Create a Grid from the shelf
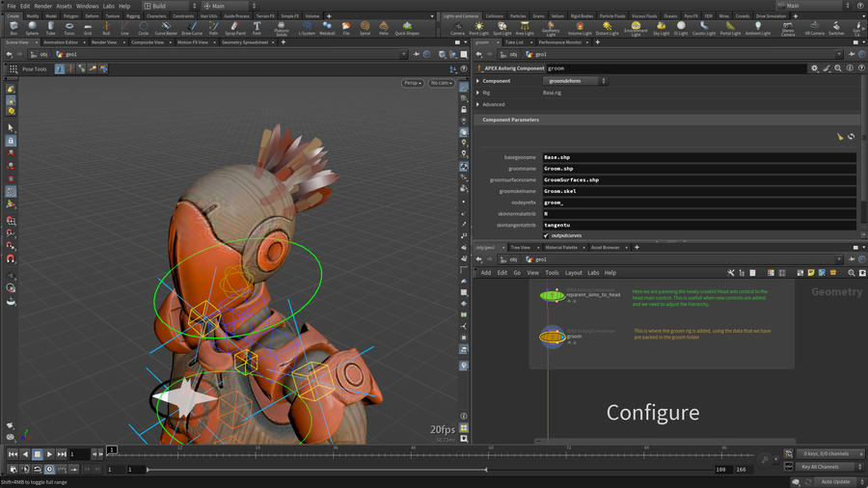The width and height of the screenshot is (868, 488). click(88, 28)
